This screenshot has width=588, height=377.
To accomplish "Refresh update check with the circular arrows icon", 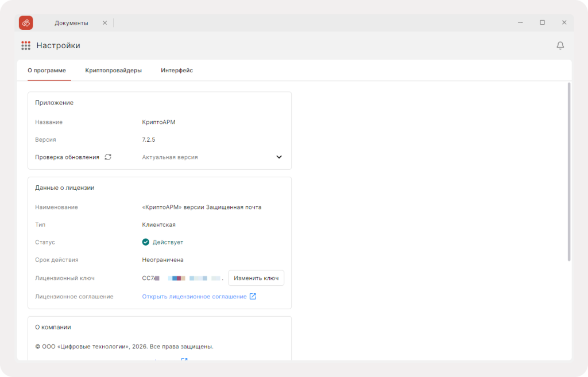I will pos(108,157).
